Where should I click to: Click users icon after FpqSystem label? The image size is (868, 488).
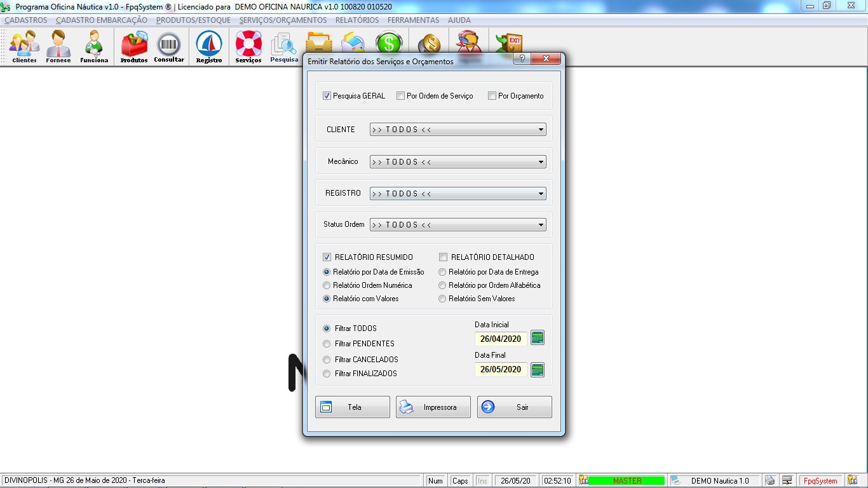[852, 481]
